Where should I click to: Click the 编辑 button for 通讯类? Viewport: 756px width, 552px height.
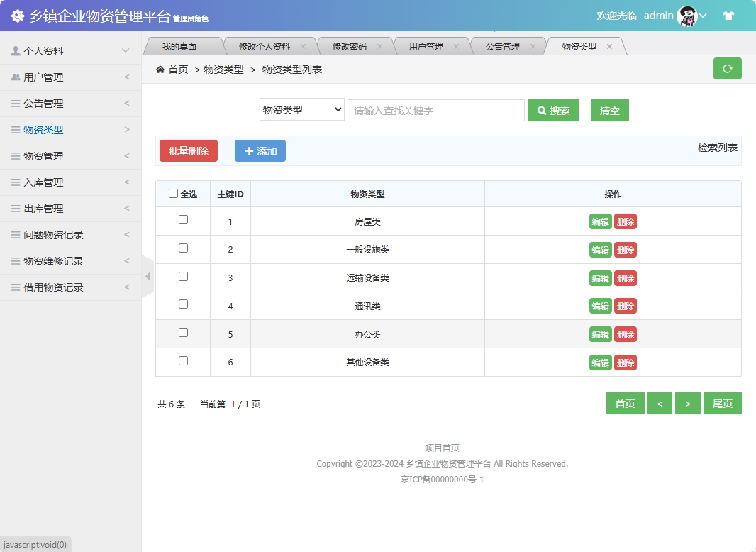(600, 306)
